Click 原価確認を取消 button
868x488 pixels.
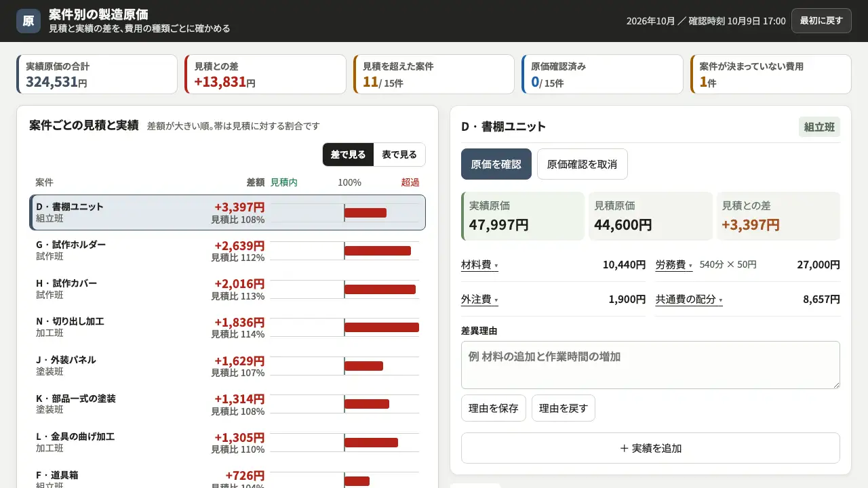coord(582,164)
